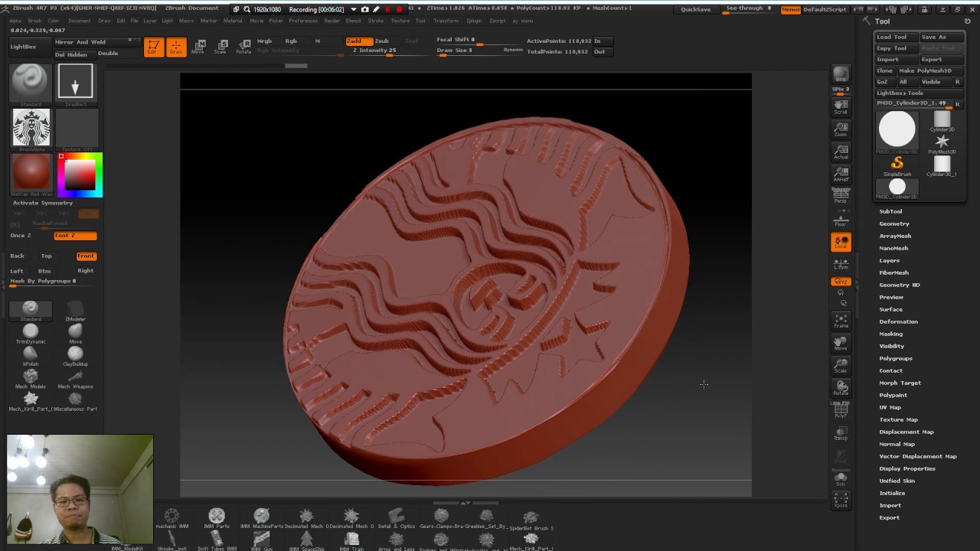The height and width of the screenshot is (551, 980).
Task: Click the Actual size button
Action: point(841,151)
